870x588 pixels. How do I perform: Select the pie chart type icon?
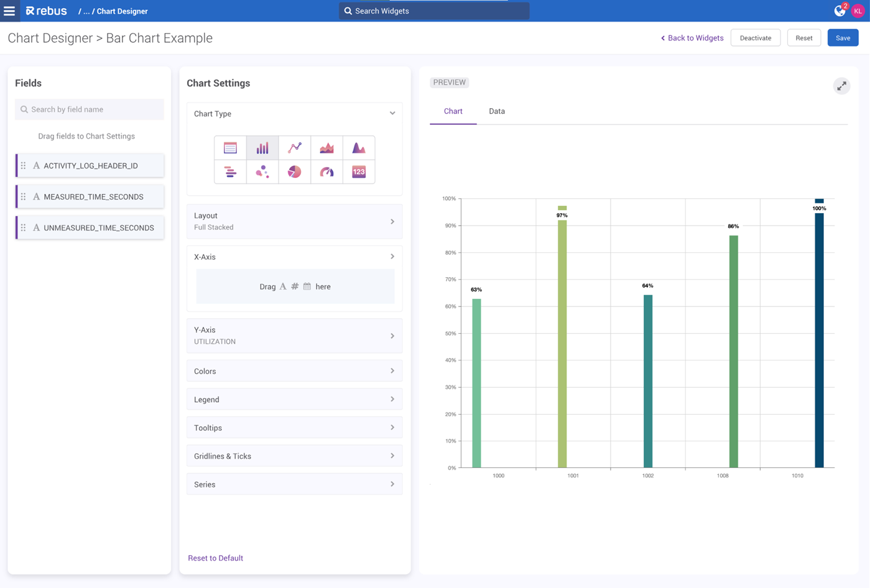click(x=295, y=172)
